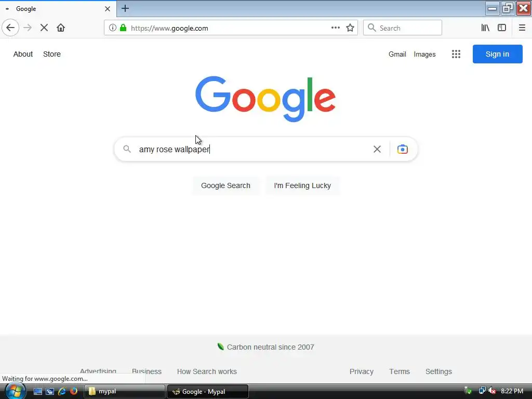Image resolution: width=532 pixels, height=399 pixels.
Task: Open the Settings footer menu
Action: tap(438, 371)
